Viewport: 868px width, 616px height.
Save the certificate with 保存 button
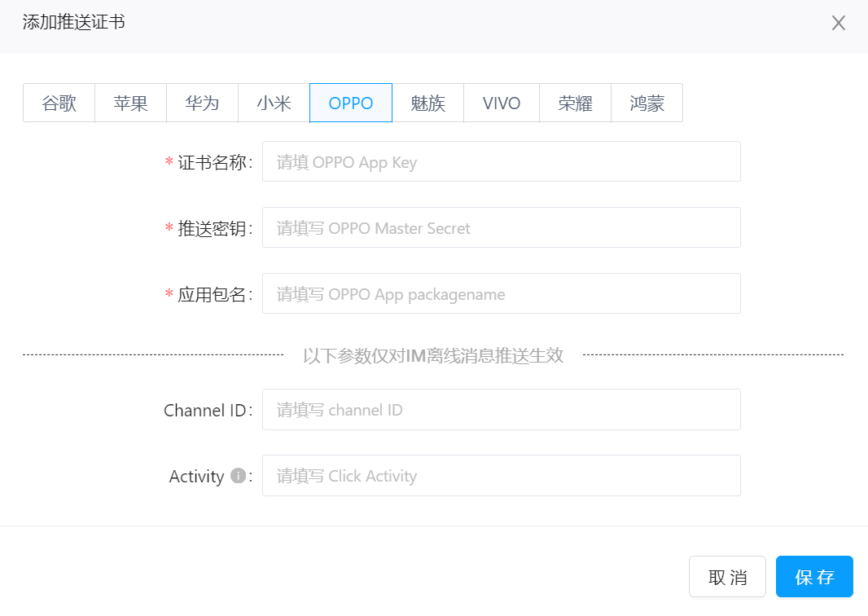point(814,577)
